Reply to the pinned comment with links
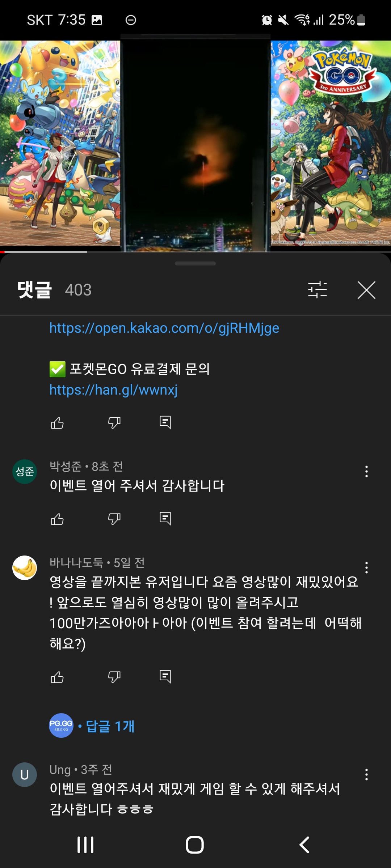The width and height of the screenshot is (391, 868). pos(165,422)
